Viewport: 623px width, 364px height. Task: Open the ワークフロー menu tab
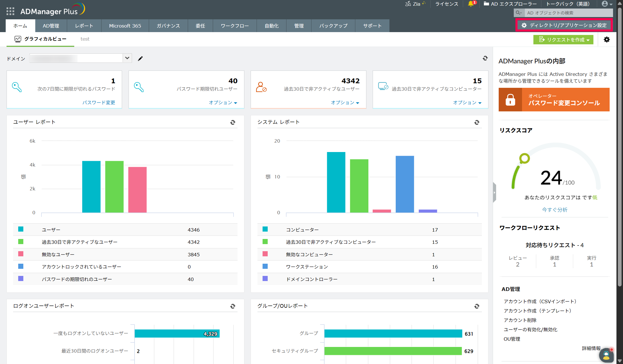(x=234, y=26)
